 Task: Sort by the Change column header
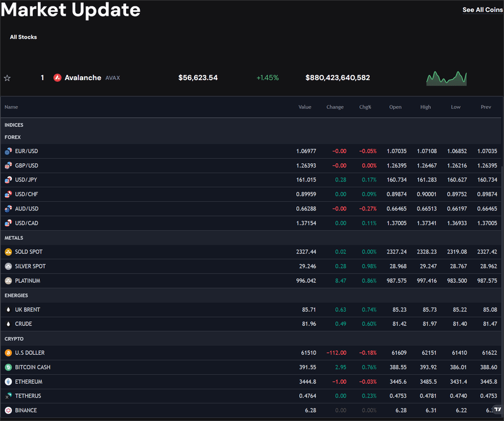tap(335, 107)
